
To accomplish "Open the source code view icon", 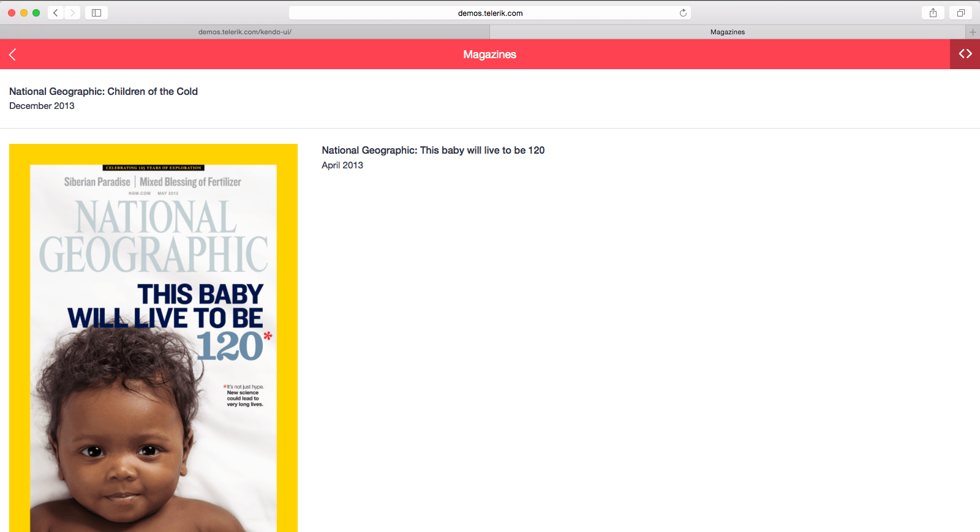I will coord(965,54).
